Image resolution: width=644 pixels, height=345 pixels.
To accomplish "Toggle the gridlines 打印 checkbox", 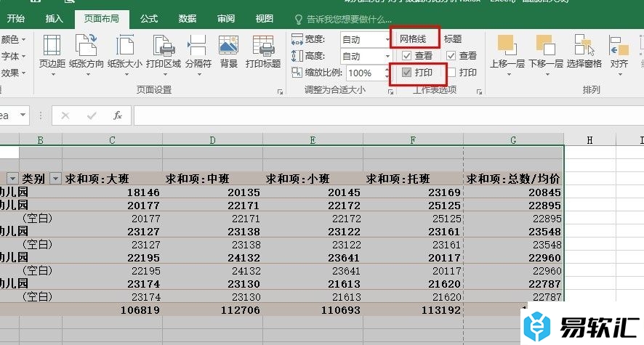I will click(x=407, y=73).
